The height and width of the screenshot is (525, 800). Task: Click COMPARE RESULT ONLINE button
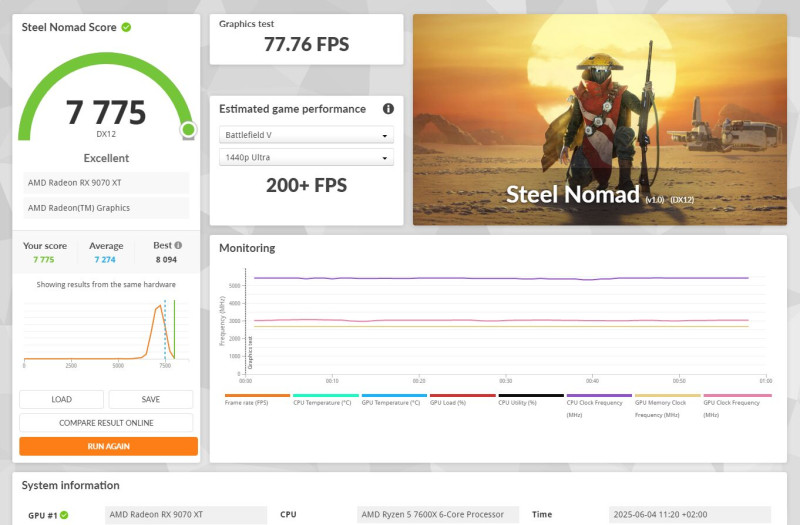[106, 423]
